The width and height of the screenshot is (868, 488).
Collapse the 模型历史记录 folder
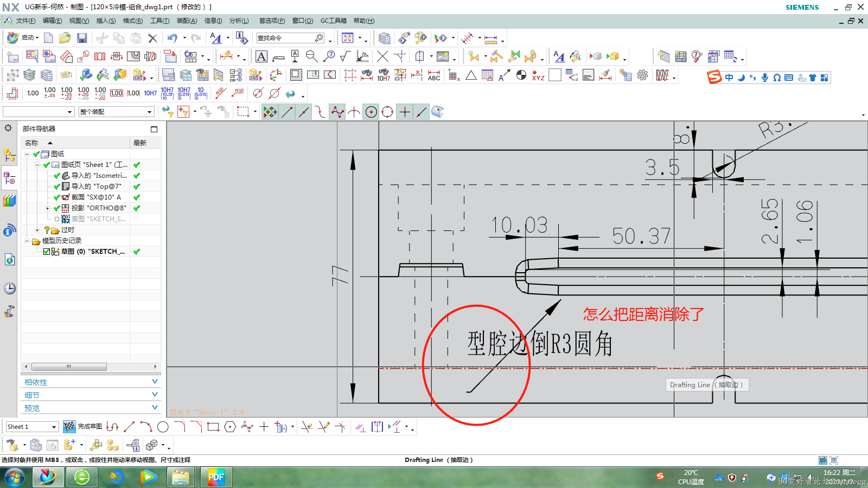pos(27,241)
